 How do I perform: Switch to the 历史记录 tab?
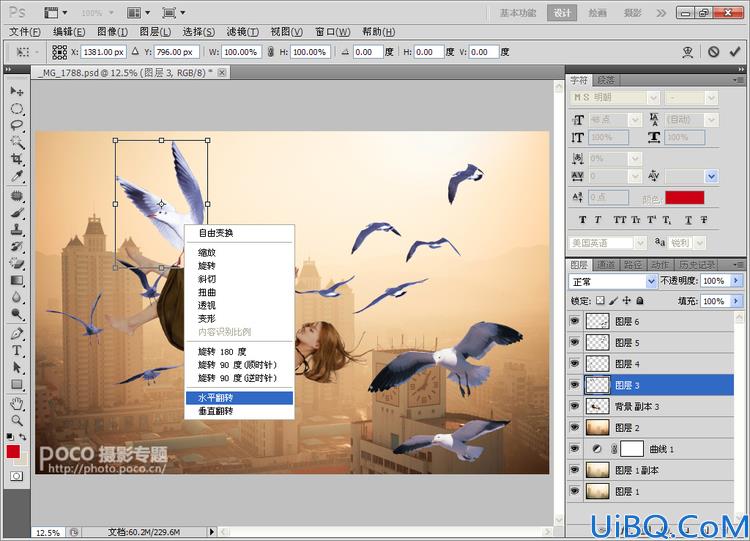[697, 265]
